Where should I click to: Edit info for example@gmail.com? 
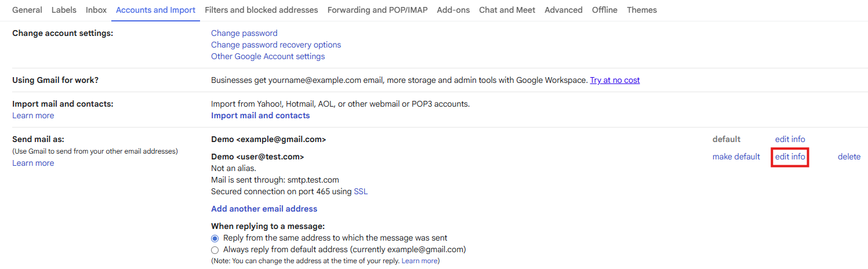point(790,139)
